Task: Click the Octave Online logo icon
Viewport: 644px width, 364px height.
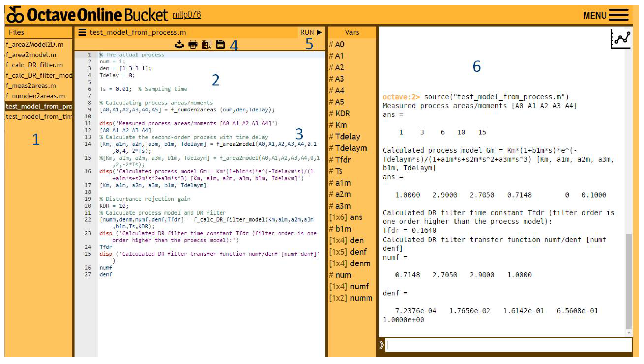Action: 15,15
